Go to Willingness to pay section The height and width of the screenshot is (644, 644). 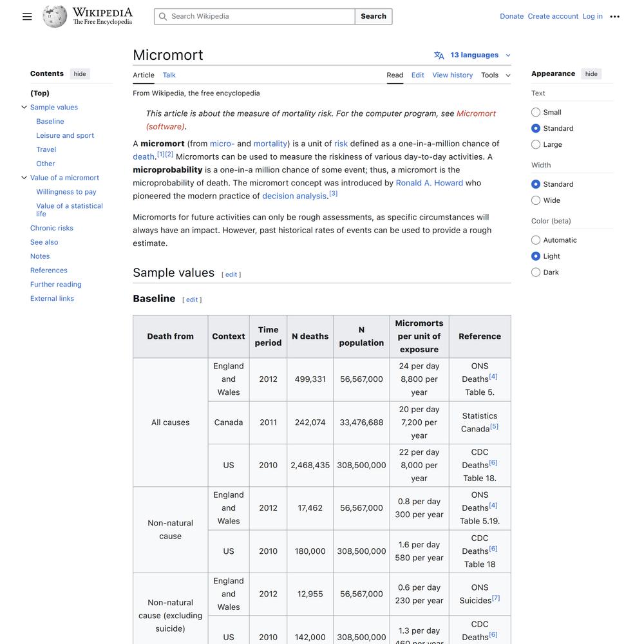(x=66, y=192)
